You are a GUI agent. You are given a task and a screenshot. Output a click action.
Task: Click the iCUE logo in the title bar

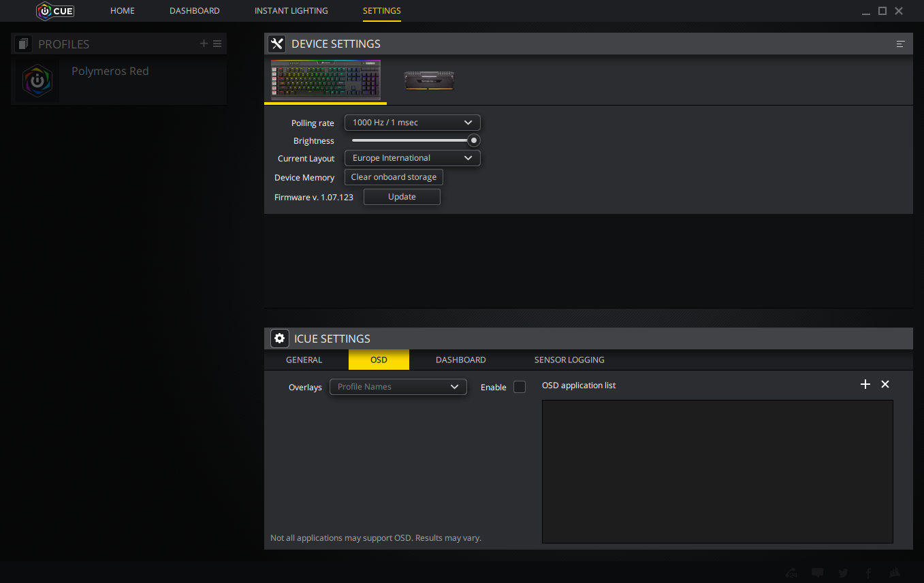[55, 11]
